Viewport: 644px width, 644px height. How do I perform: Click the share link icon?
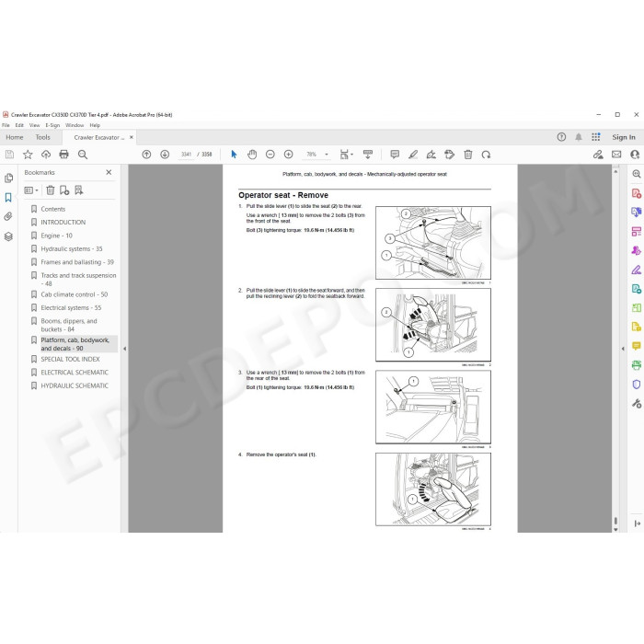click(x=598, y=155)
